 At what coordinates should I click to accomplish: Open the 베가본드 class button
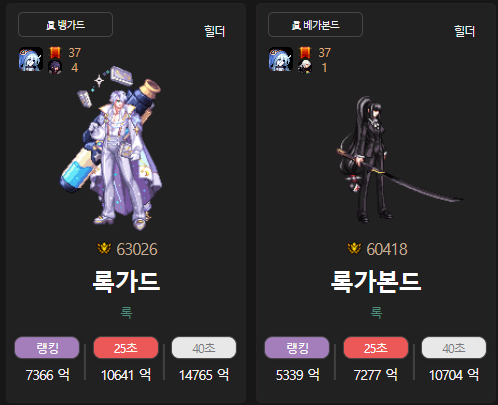315,25
